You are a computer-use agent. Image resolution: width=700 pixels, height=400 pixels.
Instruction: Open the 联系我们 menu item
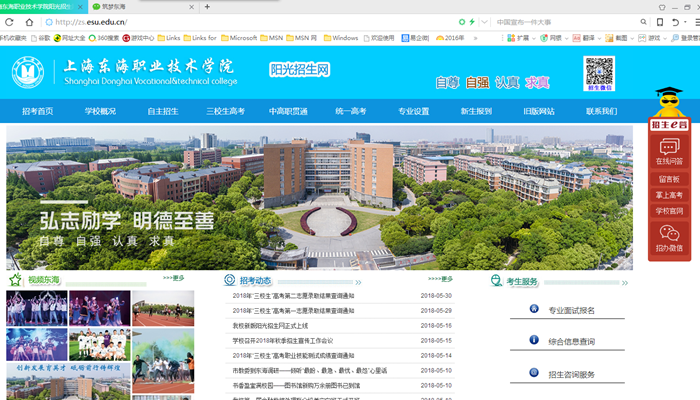601,111
